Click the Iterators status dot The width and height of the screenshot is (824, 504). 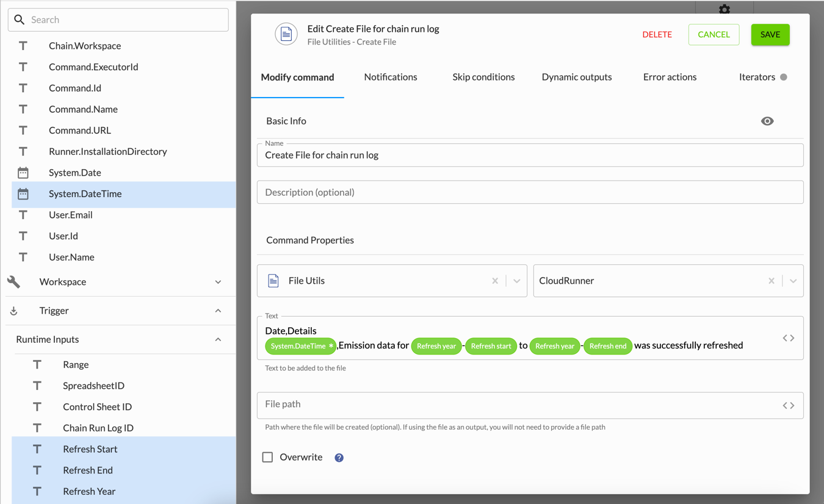(784, 77)
